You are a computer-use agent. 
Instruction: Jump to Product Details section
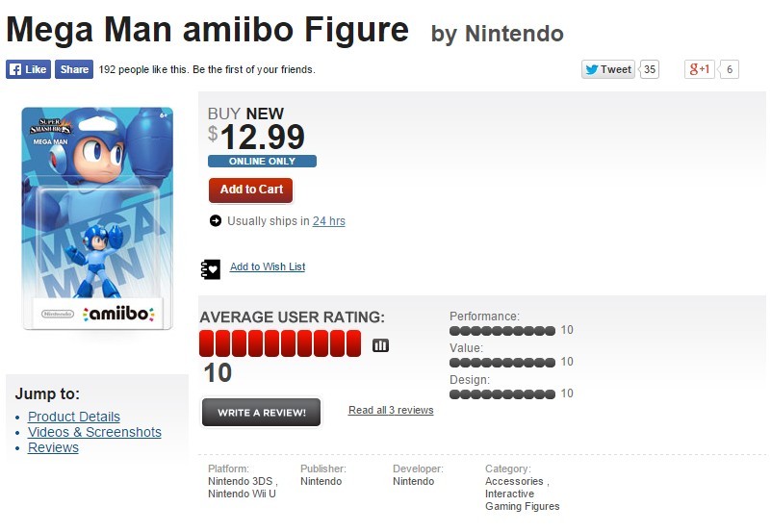(x=74, y=417)
